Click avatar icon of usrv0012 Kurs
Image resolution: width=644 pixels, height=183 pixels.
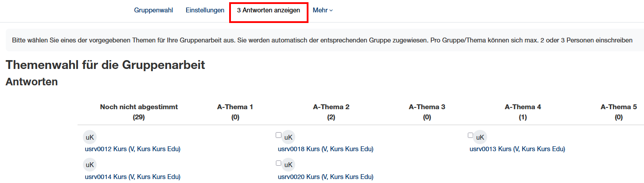[x=90, y=137]
